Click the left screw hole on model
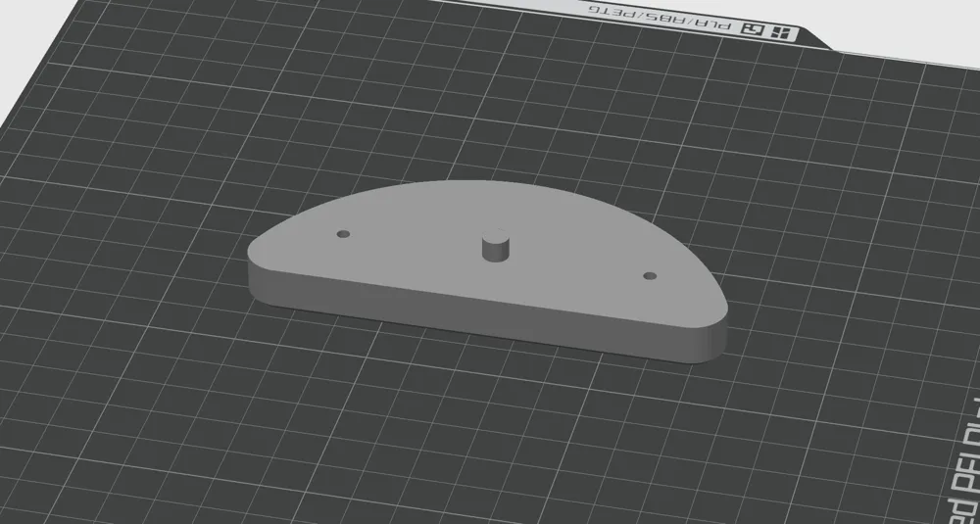The width and height of the screenshot is (980, 524). pyautogui.click(x=343, y=234)
